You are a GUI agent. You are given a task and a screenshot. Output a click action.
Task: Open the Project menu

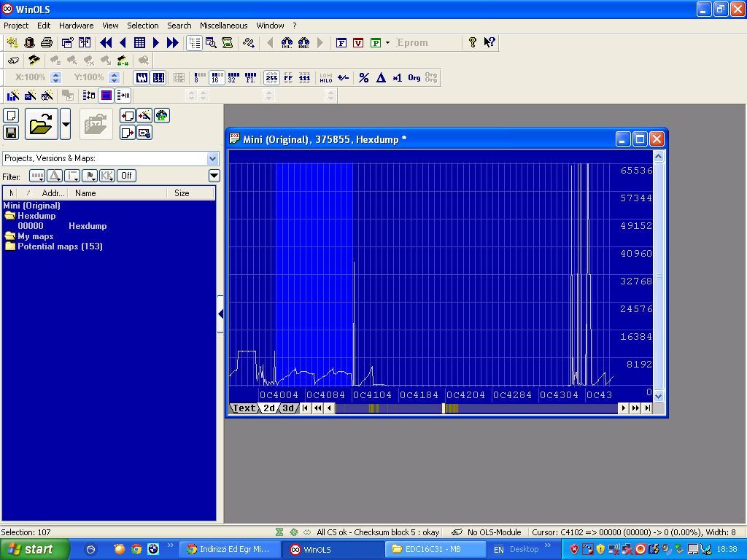pyautogui.click(x=16, y=26)
